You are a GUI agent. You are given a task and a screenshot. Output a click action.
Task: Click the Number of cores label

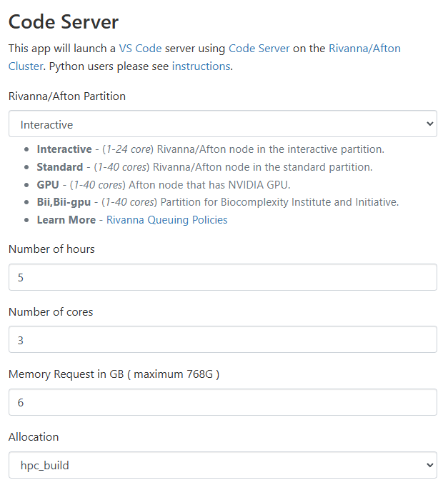pyautogui.click(x=51, y=311)
